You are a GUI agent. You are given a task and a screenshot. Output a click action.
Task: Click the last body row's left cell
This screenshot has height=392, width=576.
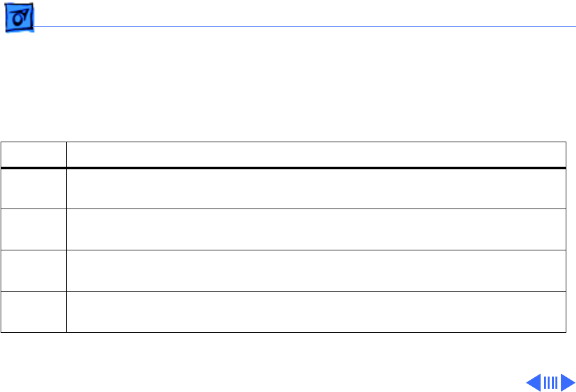[x=33, y=312]
